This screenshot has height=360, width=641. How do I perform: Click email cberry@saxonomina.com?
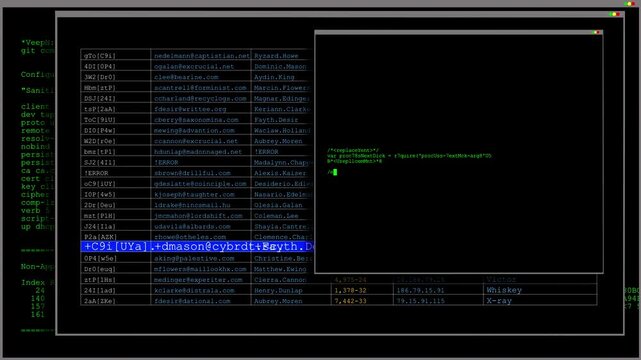pos(196,120)
